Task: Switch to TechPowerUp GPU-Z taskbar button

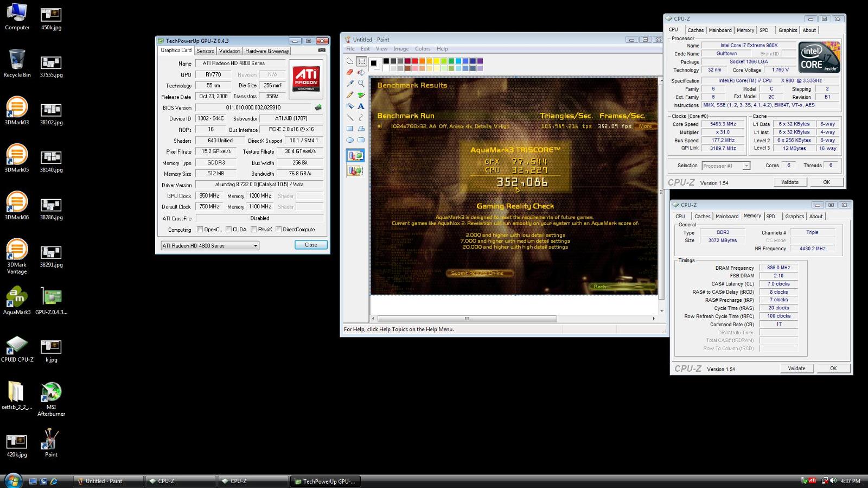Action: tap(325, 481)
